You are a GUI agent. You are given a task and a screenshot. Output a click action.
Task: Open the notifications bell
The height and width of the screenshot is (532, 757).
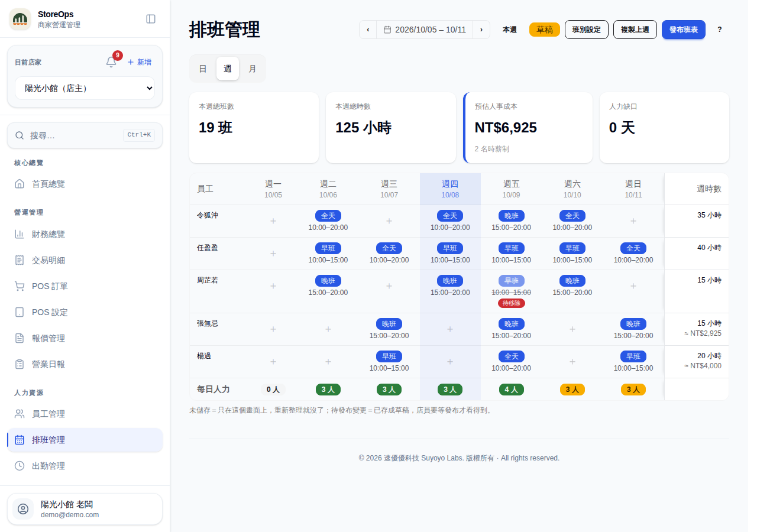[x=111, y=62]
